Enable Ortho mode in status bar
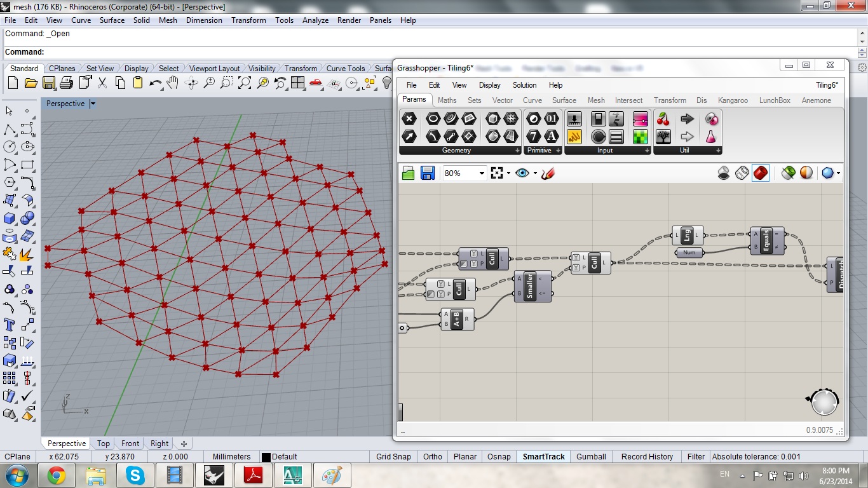The height and width of the screenshot is (488, 868). tap(432, 456)
